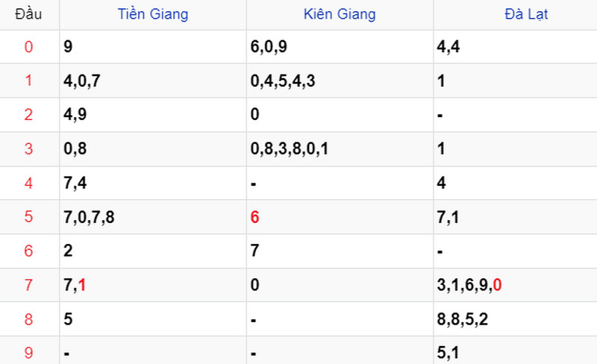The height and width of the screenshot is (364, 597).
Task: Click Tiền Giang cell showing 0,8
Action: [153, 149]
